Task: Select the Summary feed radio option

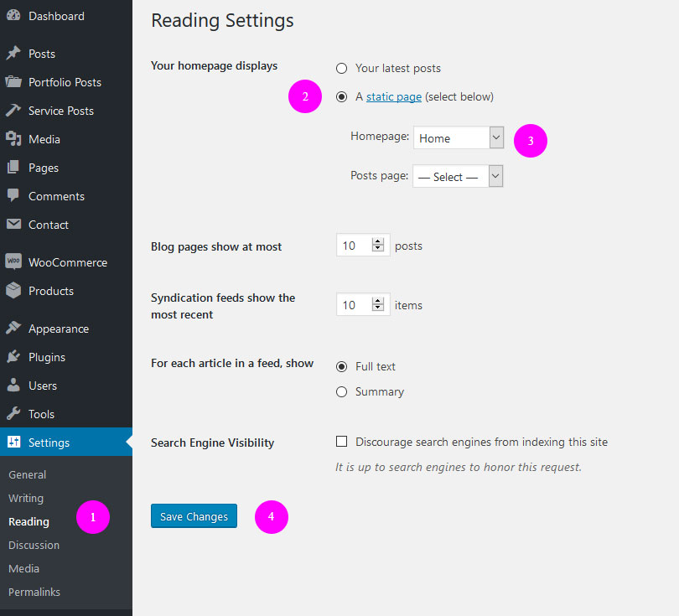Action: point(341,391)
